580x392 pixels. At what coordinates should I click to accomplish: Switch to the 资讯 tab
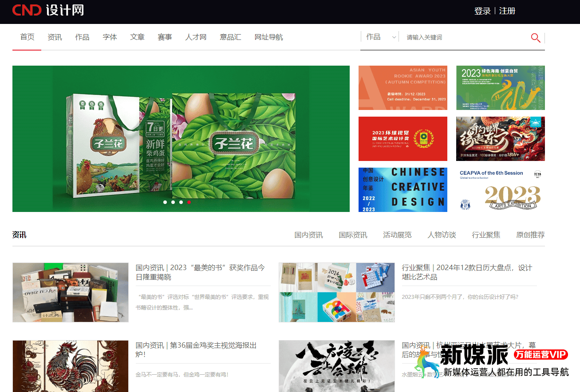point(55,37)
